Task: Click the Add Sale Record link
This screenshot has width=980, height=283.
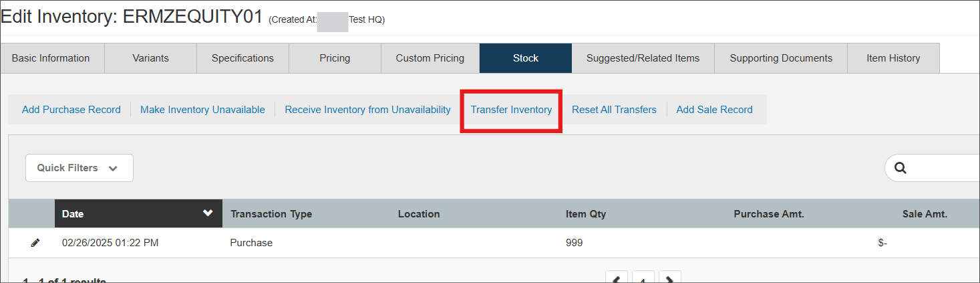Action: (x=714, y=110)
